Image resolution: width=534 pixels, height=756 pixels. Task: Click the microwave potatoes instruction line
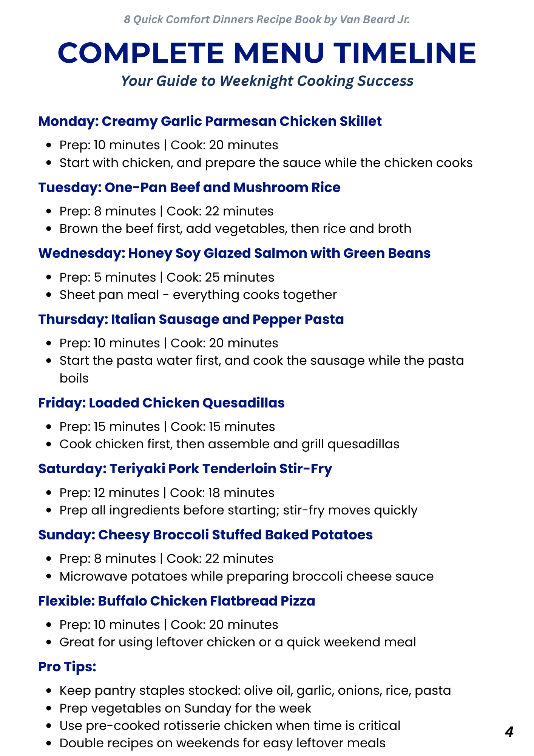[x=246, y=576]
